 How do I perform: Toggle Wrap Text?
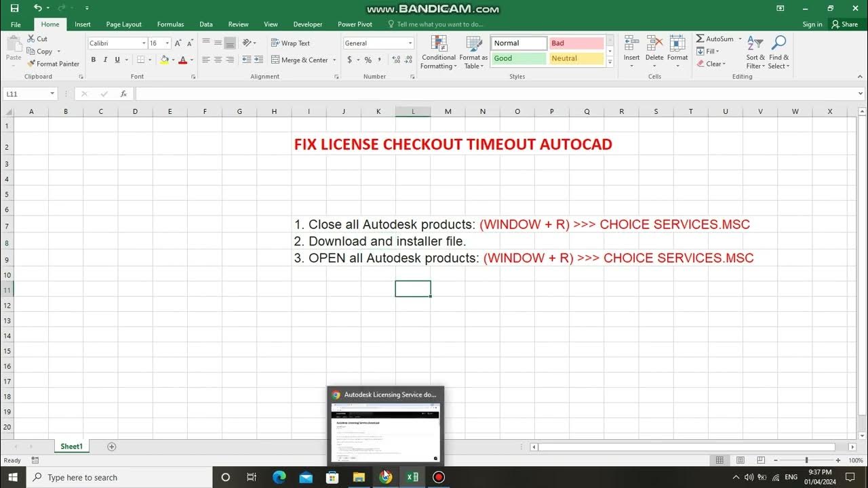[x=291, y=43]
